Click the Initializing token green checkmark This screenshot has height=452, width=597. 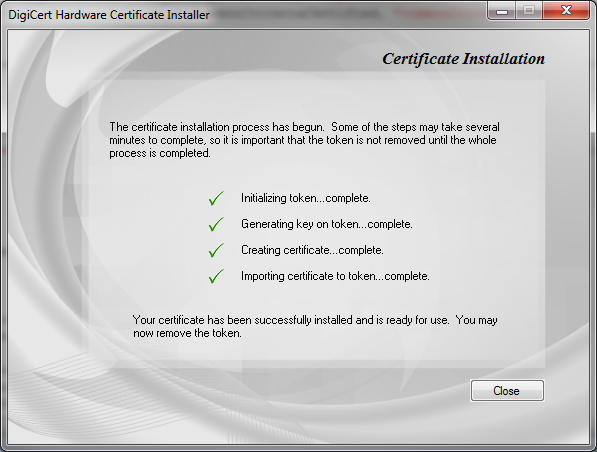216,198
